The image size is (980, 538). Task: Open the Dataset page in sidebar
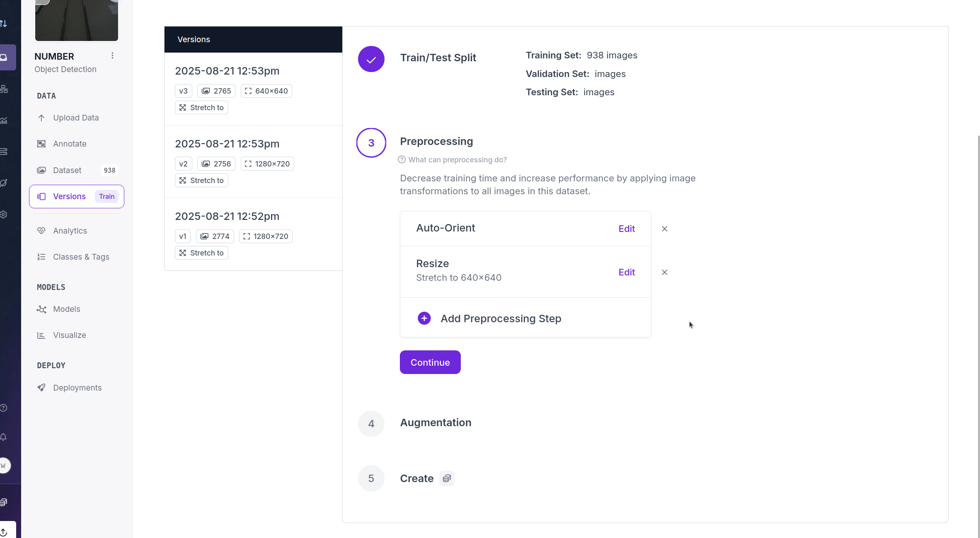pyautogui.click(x=67, y=170)
